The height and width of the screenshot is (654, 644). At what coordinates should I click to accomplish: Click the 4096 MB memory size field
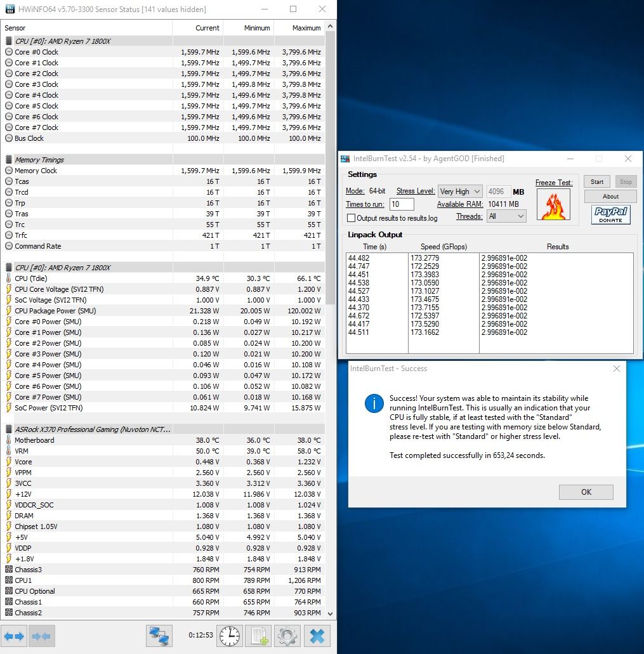tap(498, 192)
